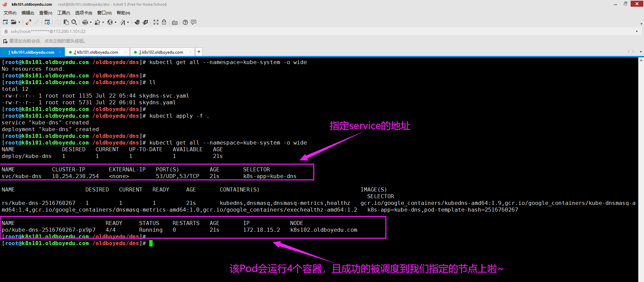The width and height of the screenshot is (644, 282).
Task: Expand the Print icon dropdown arrow
Action: [91, 22]
